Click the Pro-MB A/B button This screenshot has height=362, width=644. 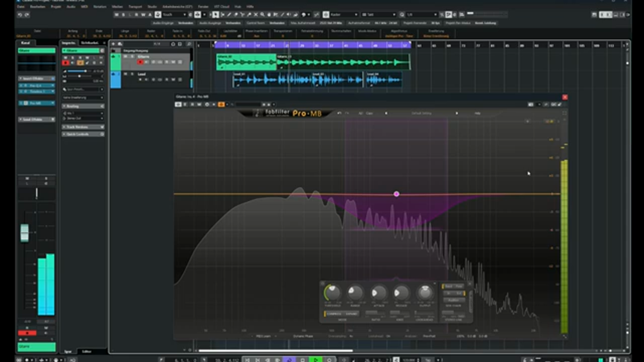[361, 113]
